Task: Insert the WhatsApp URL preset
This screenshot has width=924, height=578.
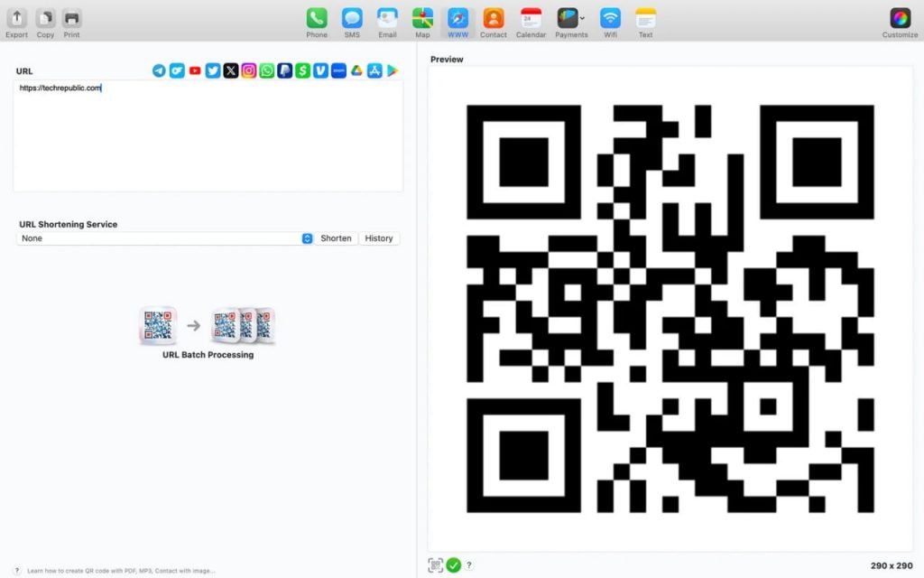Action: [267, 70]
